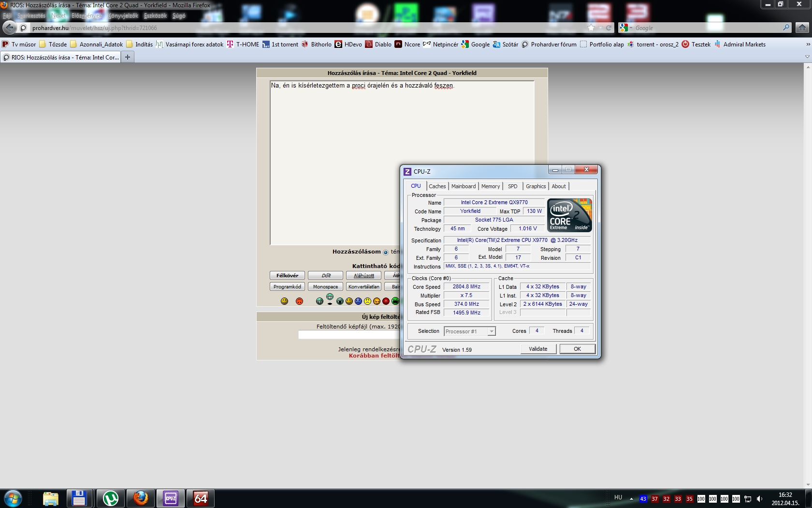Image resolution: width=812 pixels, height=508 pixels.
Task: Click the OK button in CPU-Z
Action: point(578,349)
